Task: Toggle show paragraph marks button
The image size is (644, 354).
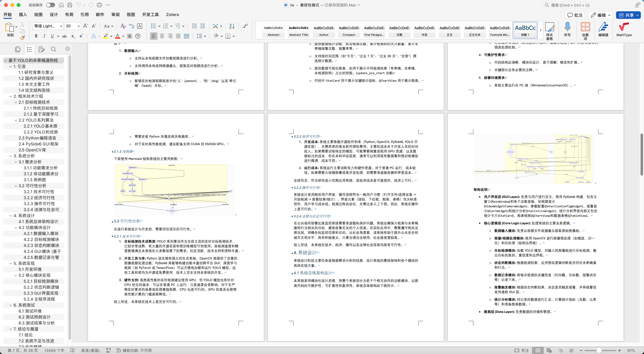Action: pyautogui.click(x=245, y=26)
